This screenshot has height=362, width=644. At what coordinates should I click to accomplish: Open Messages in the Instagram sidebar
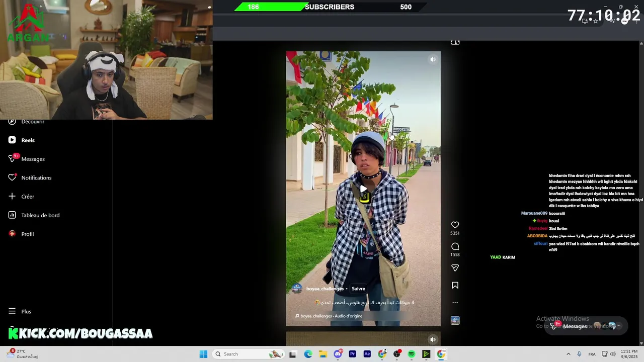click(x=33, y=159)
